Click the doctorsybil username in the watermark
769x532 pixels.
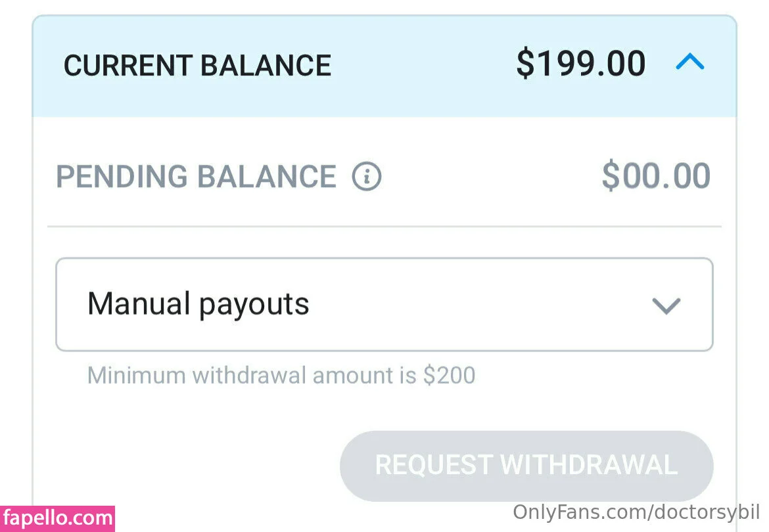coord(705,512)
